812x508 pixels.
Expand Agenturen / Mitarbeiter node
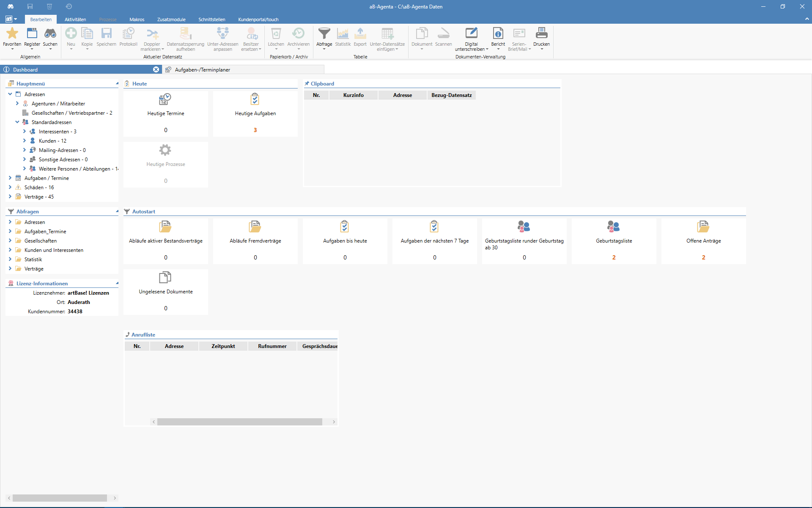(x=17, y=103)
